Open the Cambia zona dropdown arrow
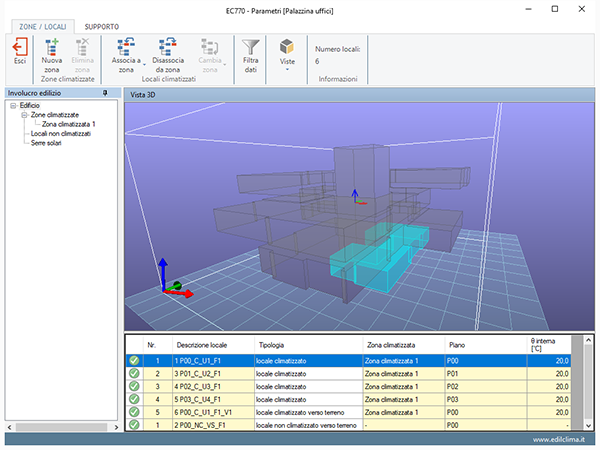The image size is (600, 450). [225, 65]
